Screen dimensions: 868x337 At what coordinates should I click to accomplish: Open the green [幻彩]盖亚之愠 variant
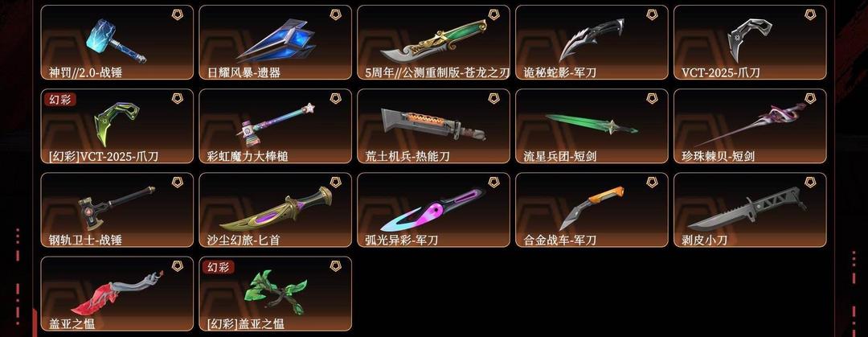click(275, 294)
